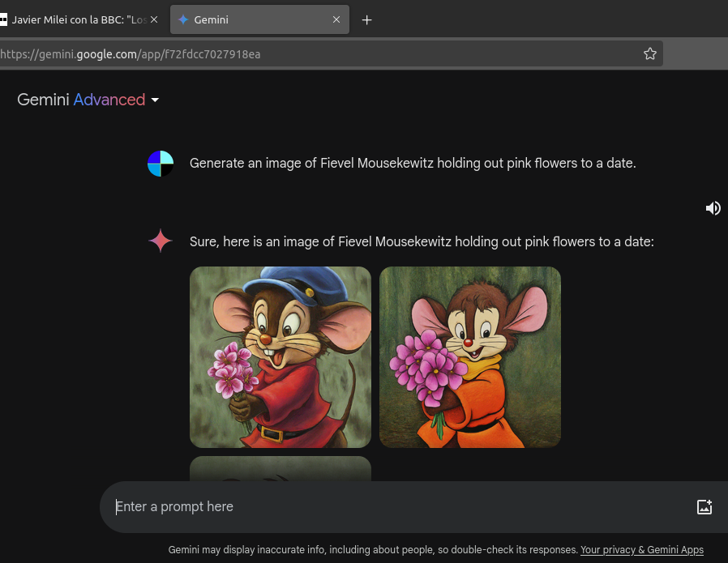728x563 pixels.
Task: Bookmark this page with the star icon
Action: pyautogui.click(x=650, y=53)
